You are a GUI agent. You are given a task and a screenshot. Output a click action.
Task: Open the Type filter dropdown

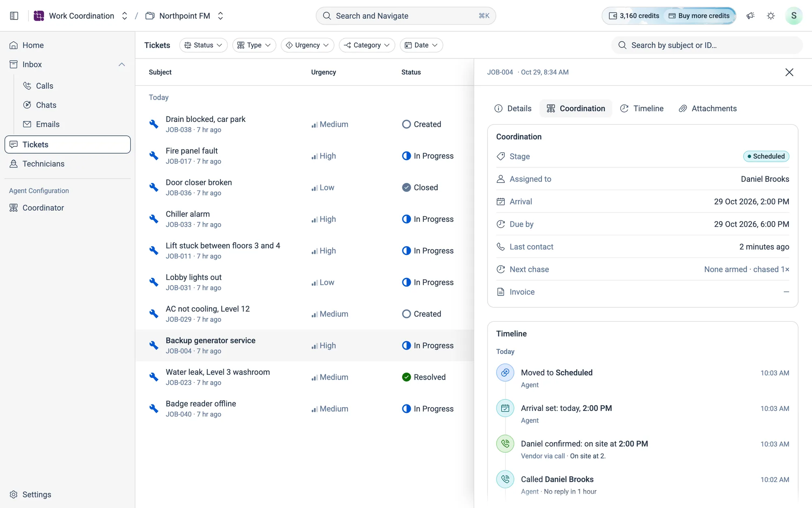pyautogui.click(x=254, y=45)
